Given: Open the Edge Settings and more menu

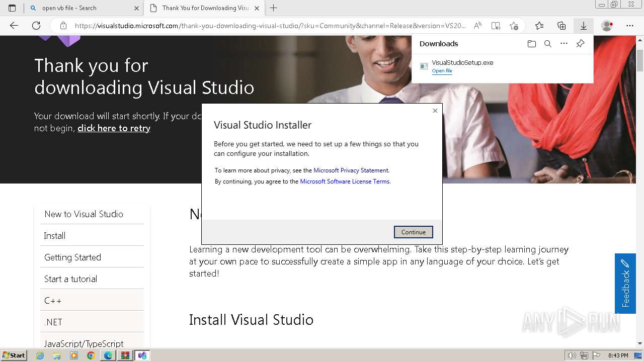Looking at the screenshot, I should click(x=630, y=26).
